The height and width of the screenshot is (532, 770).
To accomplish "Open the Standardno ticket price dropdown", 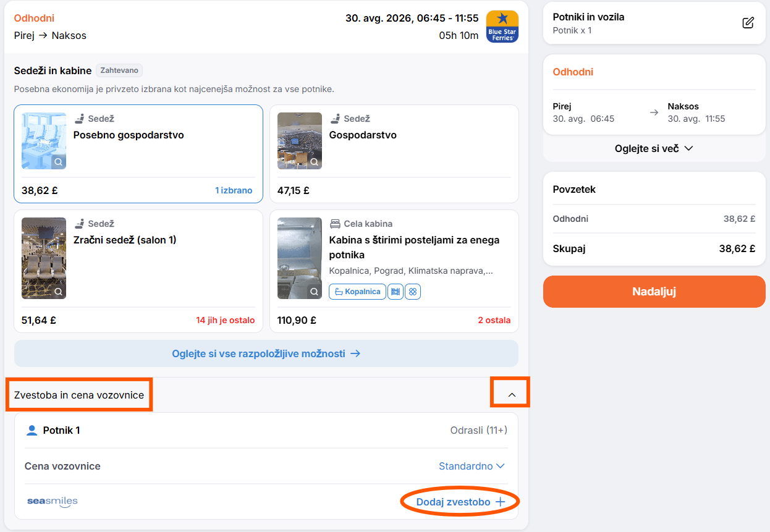I will [472, 466].
